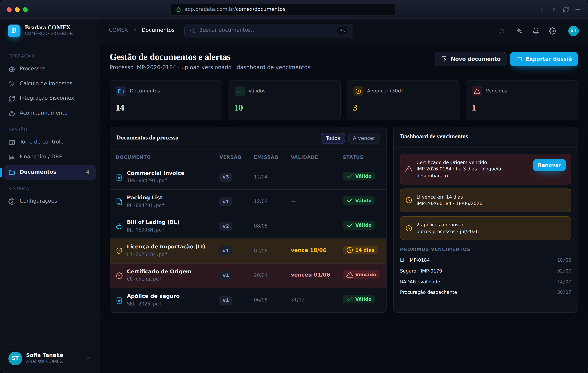Open the browser more options ellipsis
Screen dimensions: 588x373
point(578,9)
